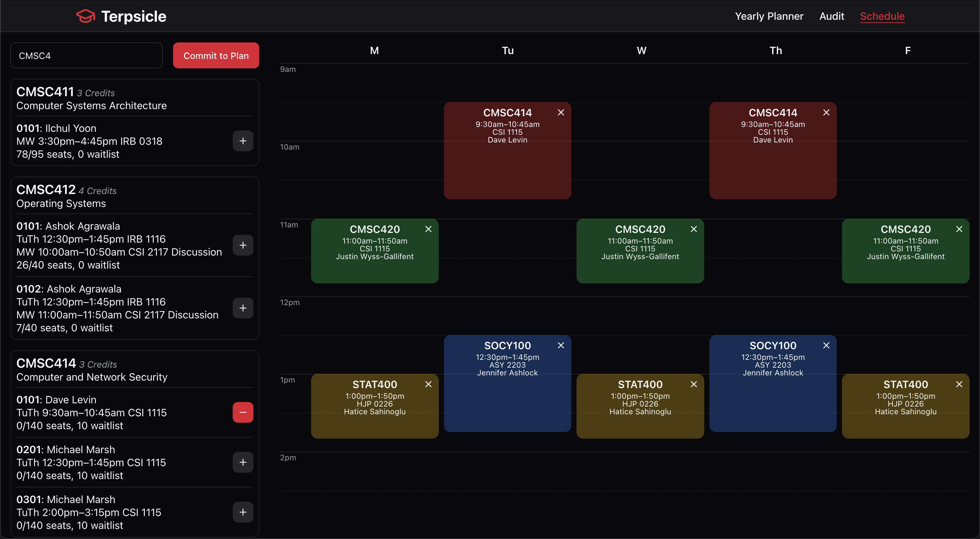Viewport: 980px width, 539px height.
Task: Close Monday CMSC420 calendar block
Action: point(428,229)
